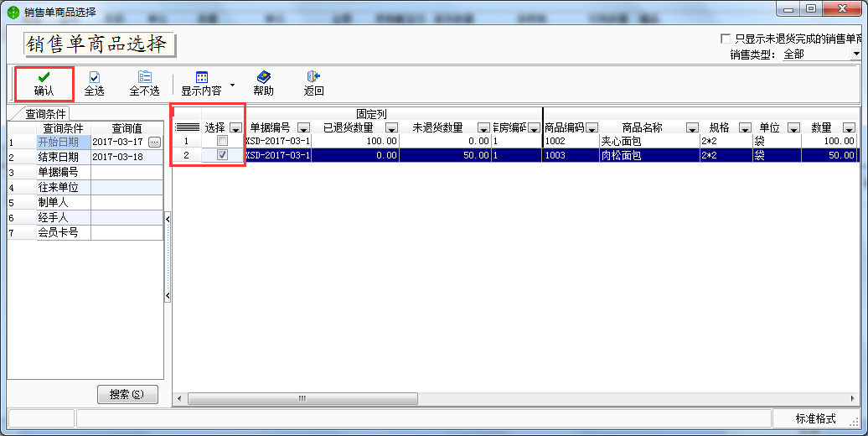This screenshot has height=436, width=868.
Task: Click the 确认 green checkmark icon
Action: coord(44,76)
